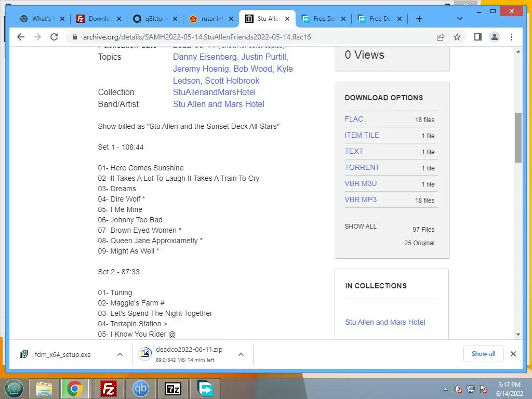Close the What's New tab

pos(62,19)
